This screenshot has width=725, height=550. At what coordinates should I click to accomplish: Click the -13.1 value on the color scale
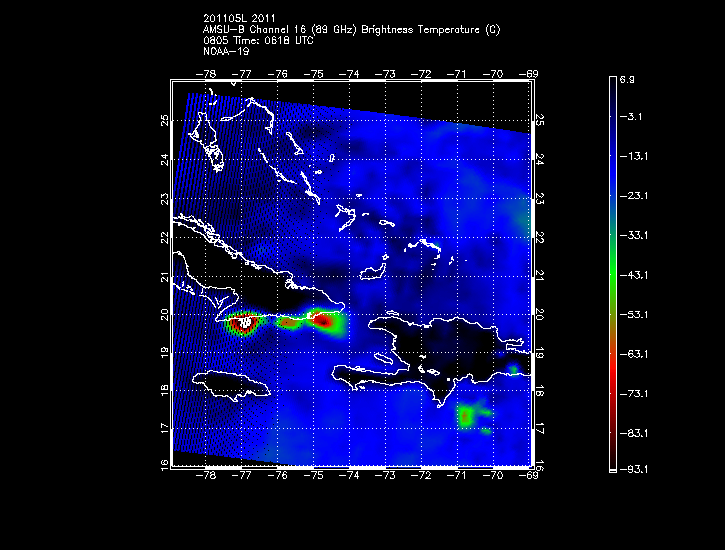pyautogui.click(x=633, y=156)
